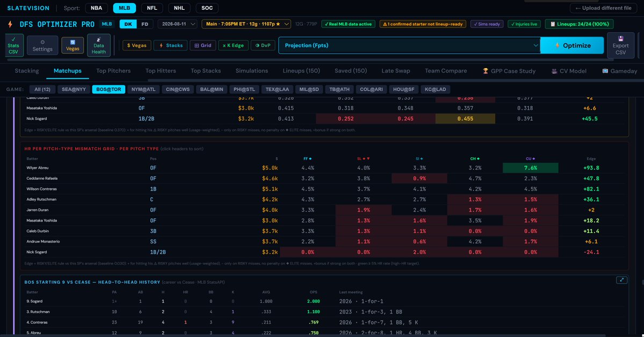The width and height of the screenshot is (644, 337).
Task: Open the Vegas panel icon button
Action: click(73, 45)
